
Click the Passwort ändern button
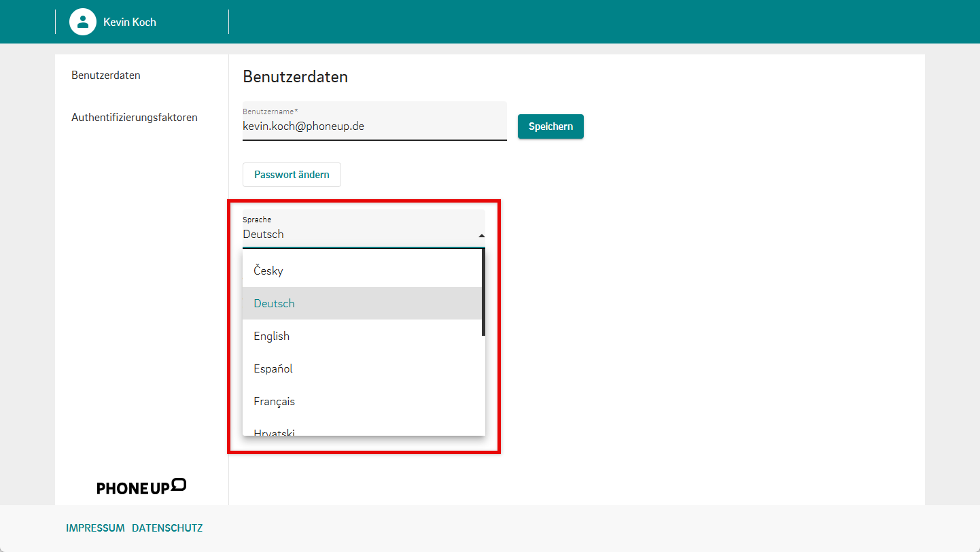pyautogui.click(x=292, y=175)
